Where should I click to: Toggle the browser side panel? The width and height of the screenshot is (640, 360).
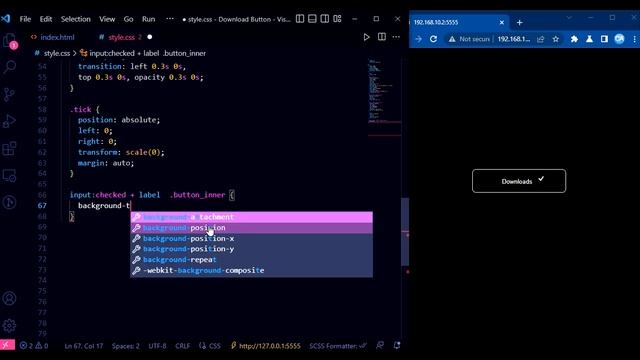[x=604, y=39]
